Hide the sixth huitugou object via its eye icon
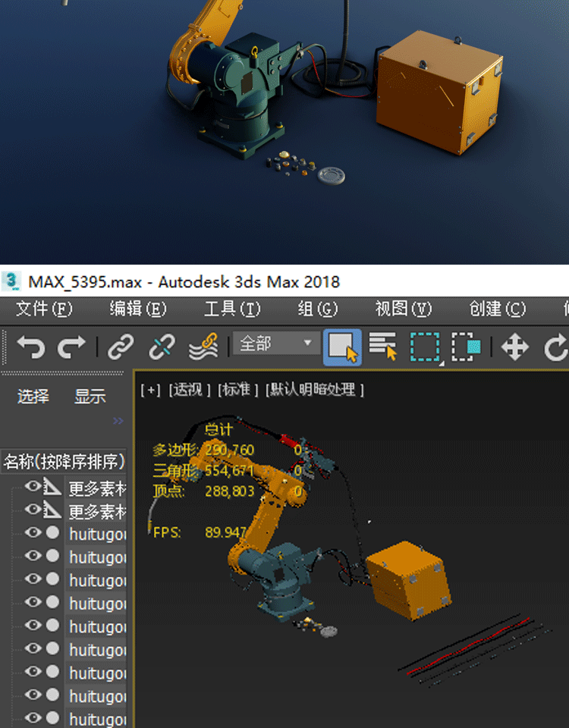This screenshot has width=569, height=728. coord(33,648)
